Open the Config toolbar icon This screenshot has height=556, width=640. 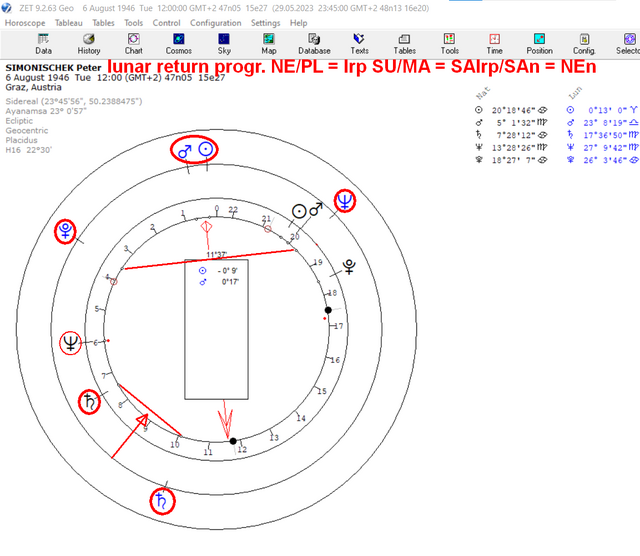coord(584,44)
